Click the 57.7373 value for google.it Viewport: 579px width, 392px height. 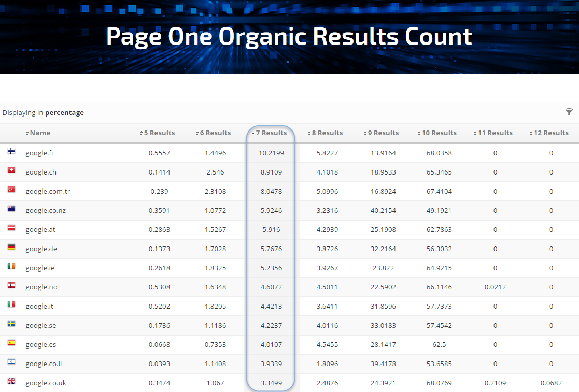439,307
